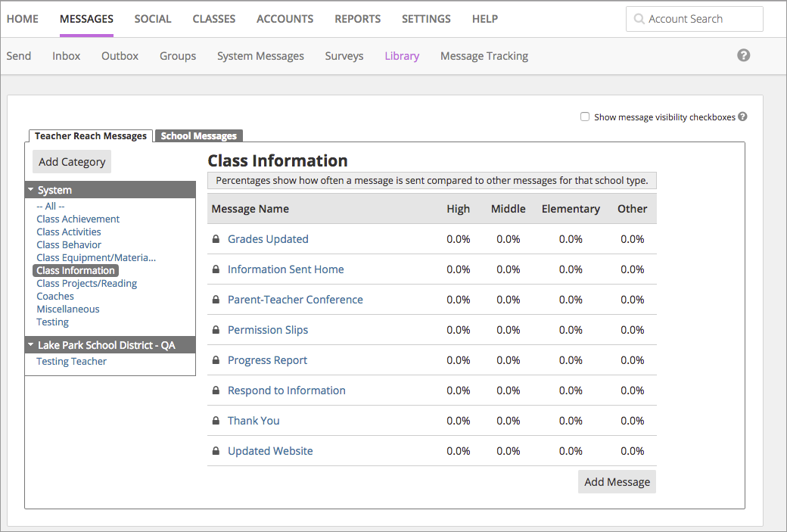Select the Class Behavior category
Image resolution: width=787 pixels, height=532 pixels.
[x=69, y=244]
